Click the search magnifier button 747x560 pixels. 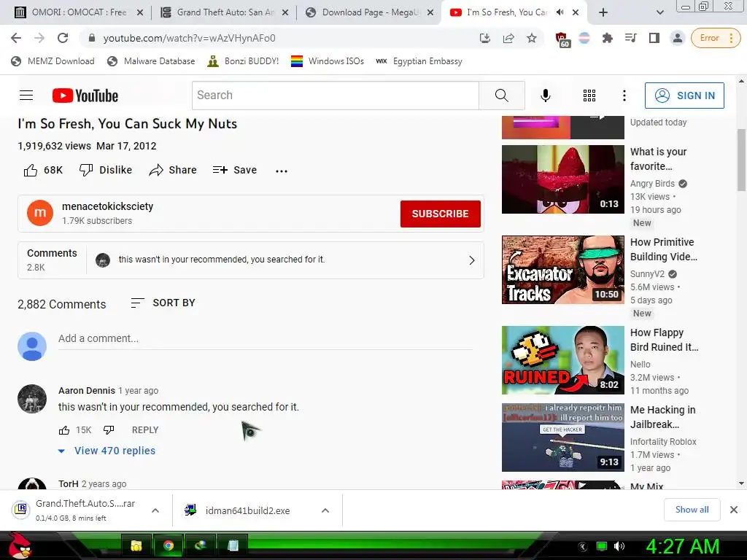click(502, 96)
